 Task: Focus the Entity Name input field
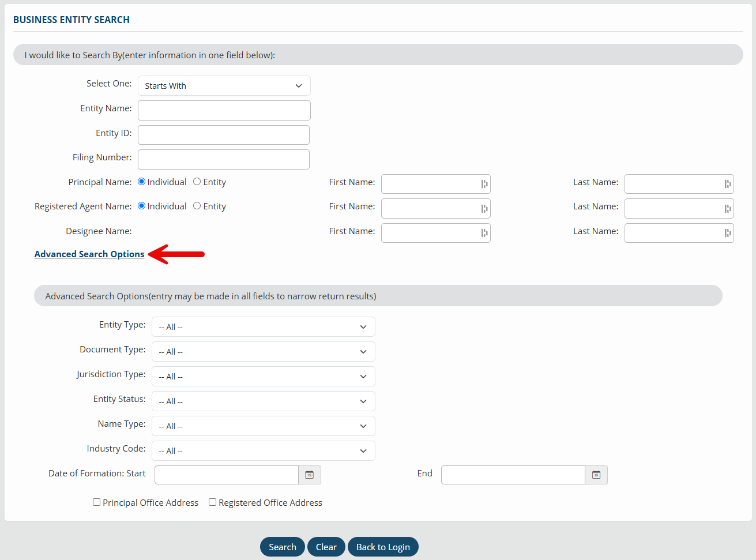point(224,111)
